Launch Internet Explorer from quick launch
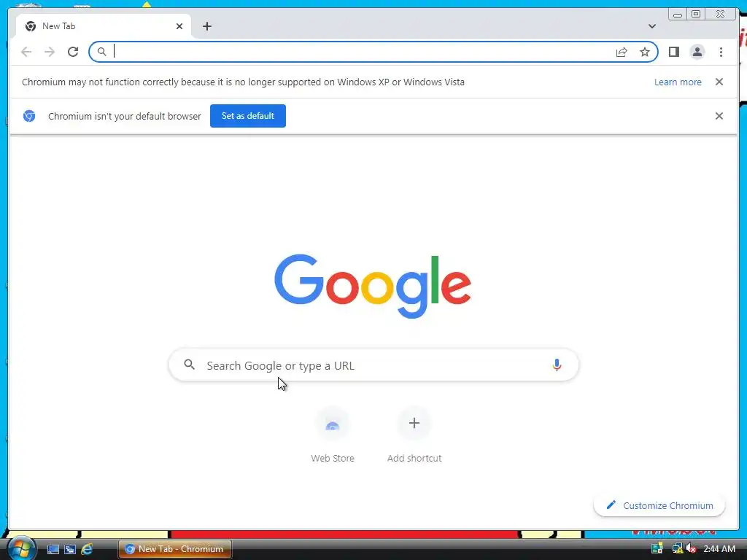Screen dimensions: 747x560 point(87,549)
